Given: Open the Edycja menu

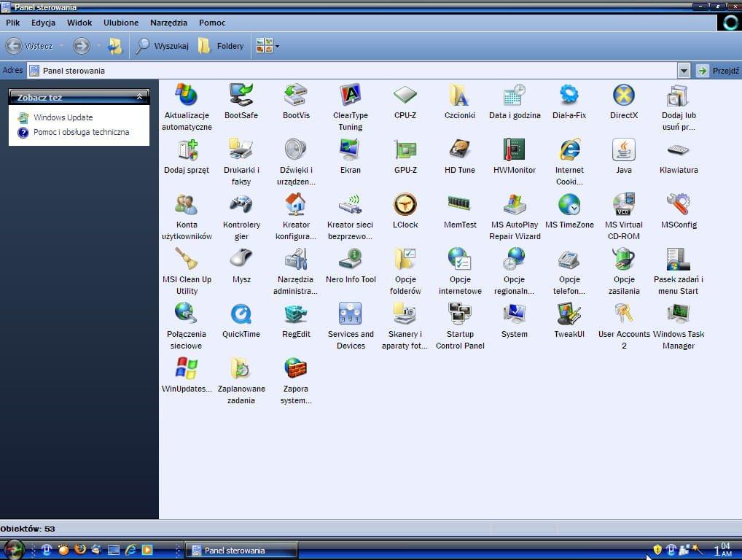Looking at the screenshot, I should click(x=43, y=23).
